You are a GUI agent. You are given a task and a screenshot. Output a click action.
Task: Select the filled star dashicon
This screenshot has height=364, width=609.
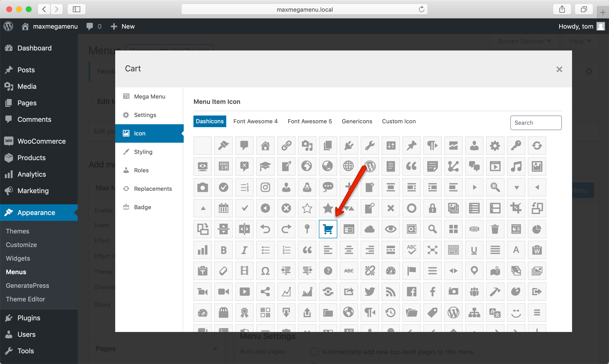[328, 208]
